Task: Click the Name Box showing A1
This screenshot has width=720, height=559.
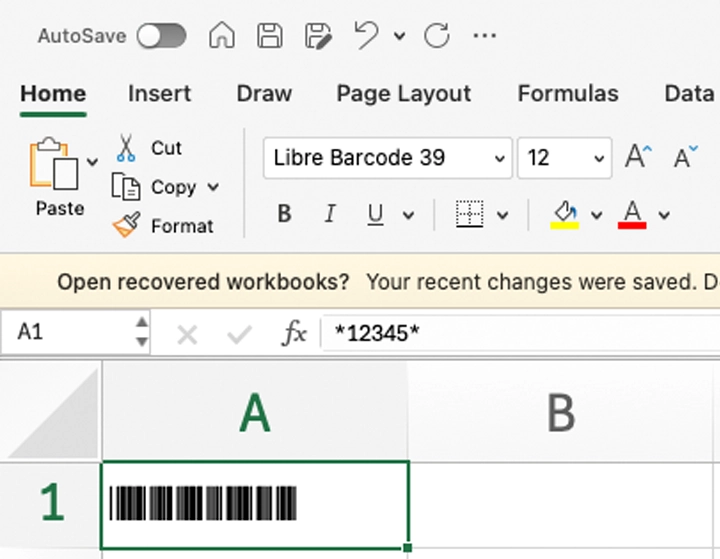Action: click(x=75, y=332)
